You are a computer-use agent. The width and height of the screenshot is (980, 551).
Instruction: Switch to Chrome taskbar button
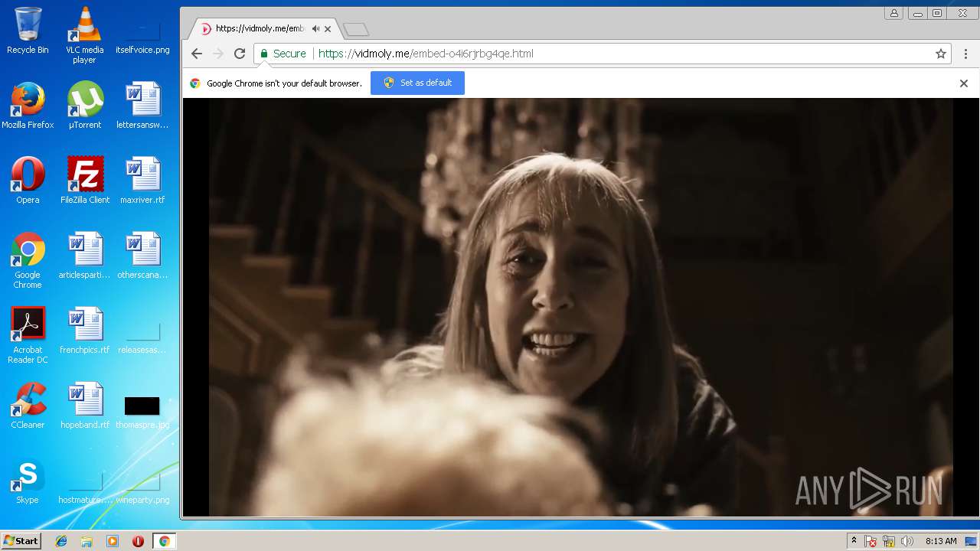pos(164,541)
